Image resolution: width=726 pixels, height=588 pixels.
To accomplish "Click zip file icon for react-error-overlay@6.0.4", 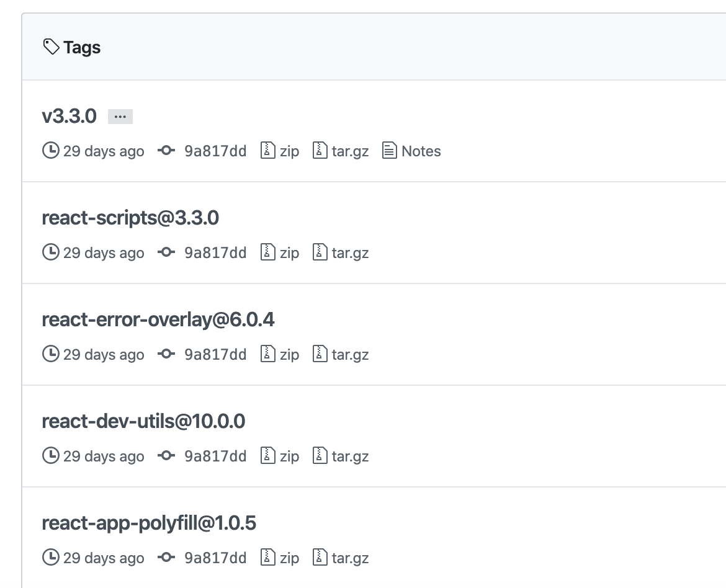I will point(267,354).
